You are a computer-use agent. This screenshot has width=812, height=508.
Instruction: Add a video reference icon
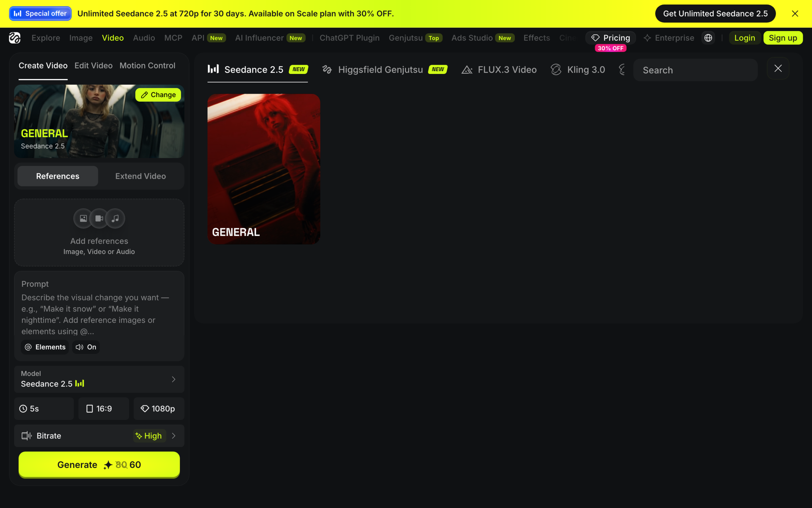point(99,218)
